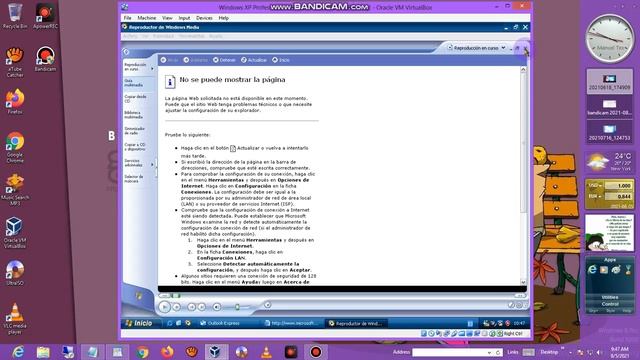Viewport: 640px width, 360px height.
Task: Click the scroll down arrow of the page
Action: click(x=523, y=282)
